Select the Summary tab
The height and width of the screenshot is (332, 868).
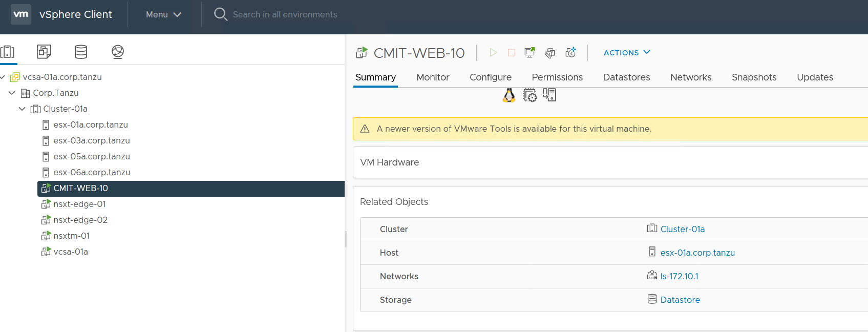[x=375, y=77]
